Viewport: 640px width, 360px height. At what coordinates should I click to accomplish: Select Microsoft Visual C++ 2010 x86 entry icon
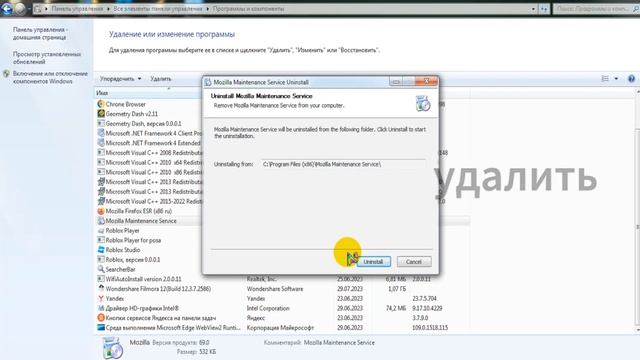click(x=101, y=172)
